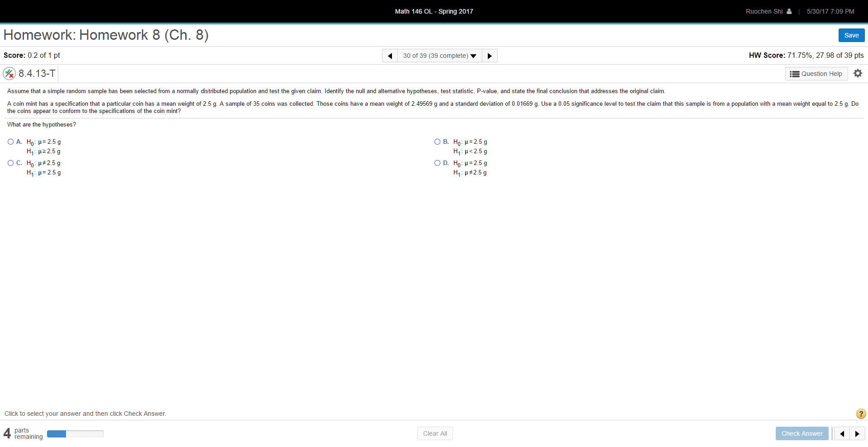Screen dimensions: 868x447
Task: Click the Clear All button
Action: (434, 433)
